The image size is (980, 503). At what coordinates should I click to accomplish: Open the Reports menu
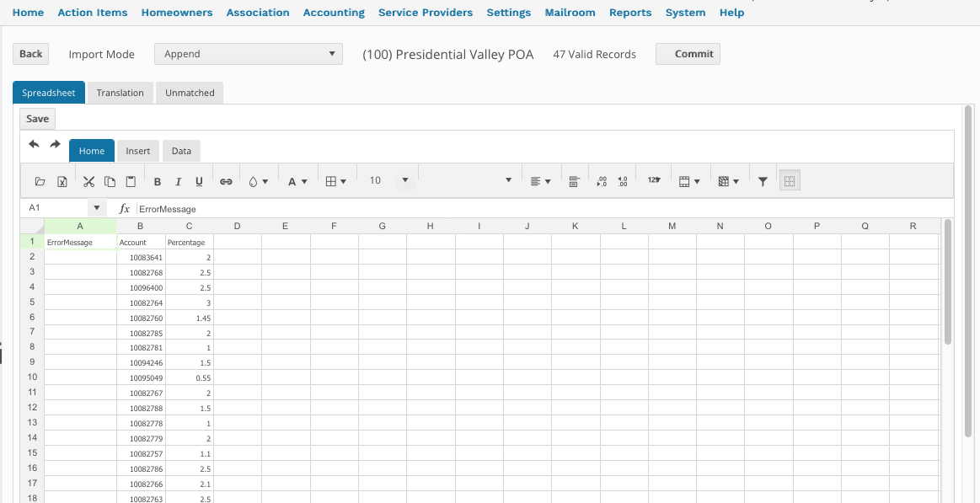630,13
